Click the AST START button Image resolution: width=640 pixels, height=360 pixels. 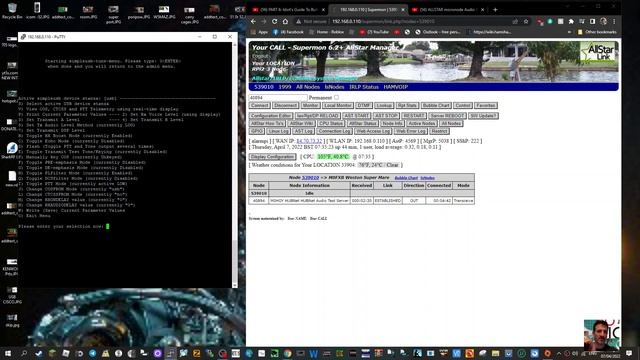pos(356,116)
